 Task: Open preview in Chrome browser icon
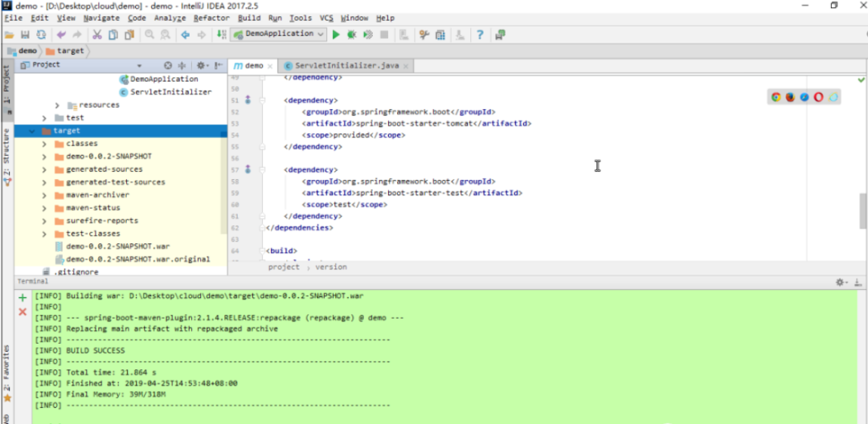[776, 97]
